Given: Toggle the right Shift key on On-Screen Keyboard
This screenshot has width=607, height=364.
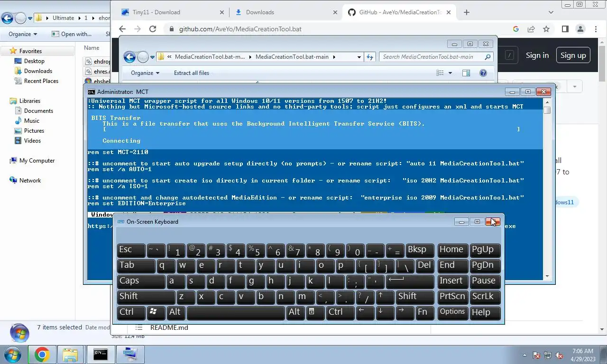Looking at the screenshot, I should coord(415,296).
